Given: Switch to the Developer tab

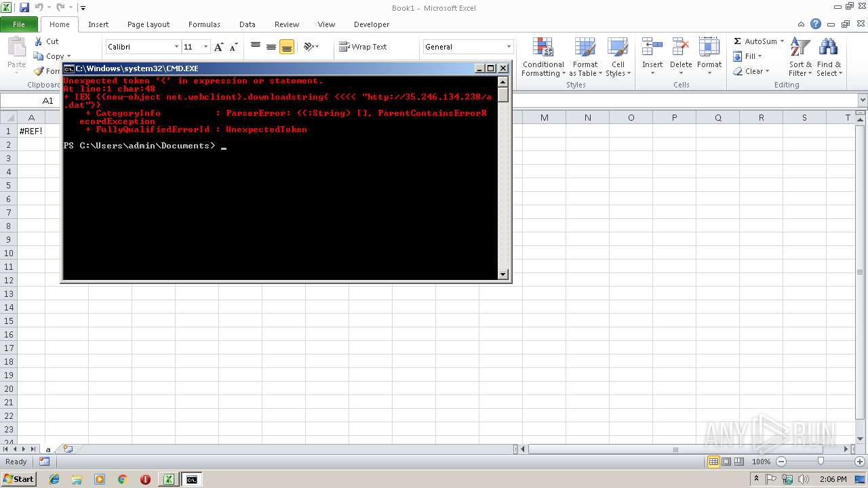Looking at the screenshot, I should [x=372, y=24].
